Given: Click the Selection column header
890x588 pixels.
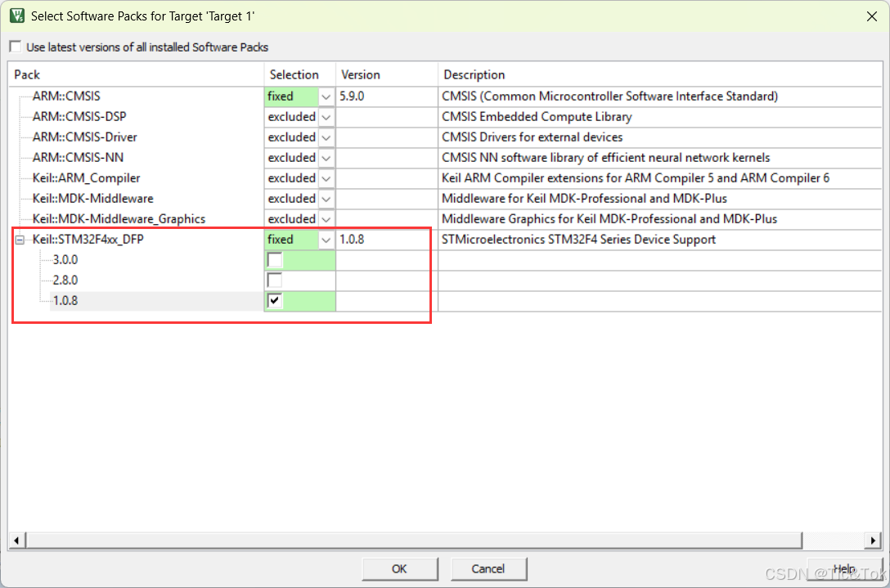Looking at the screenshot, I should coord(299,75).
